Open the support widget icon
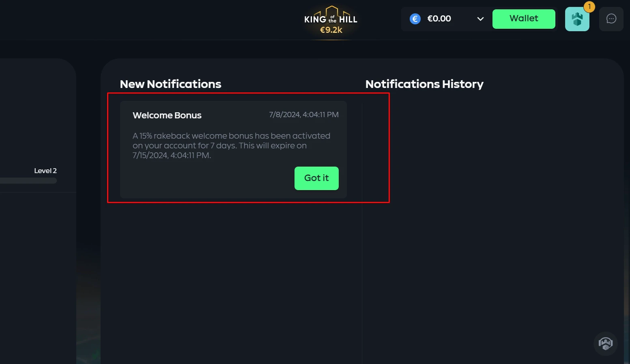The height and width of the screenshot is (364, 630). coord(605,344)
